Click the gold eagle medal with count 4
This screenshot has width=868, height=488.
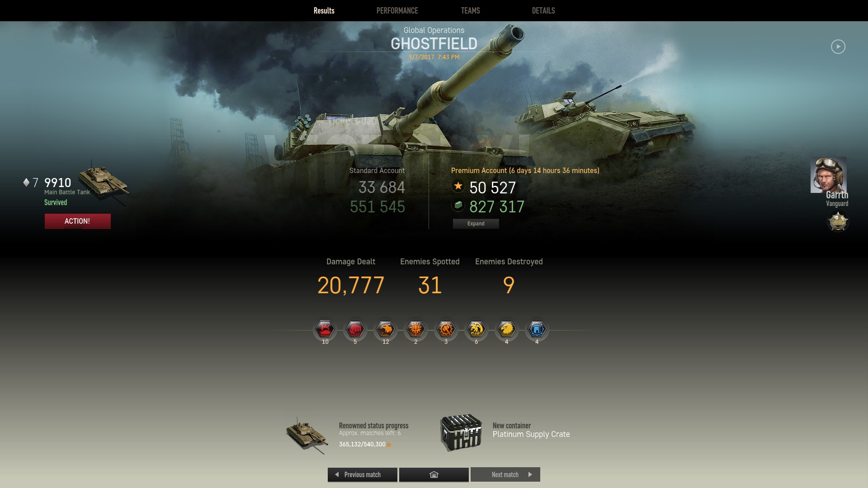(x=507, y=329)
